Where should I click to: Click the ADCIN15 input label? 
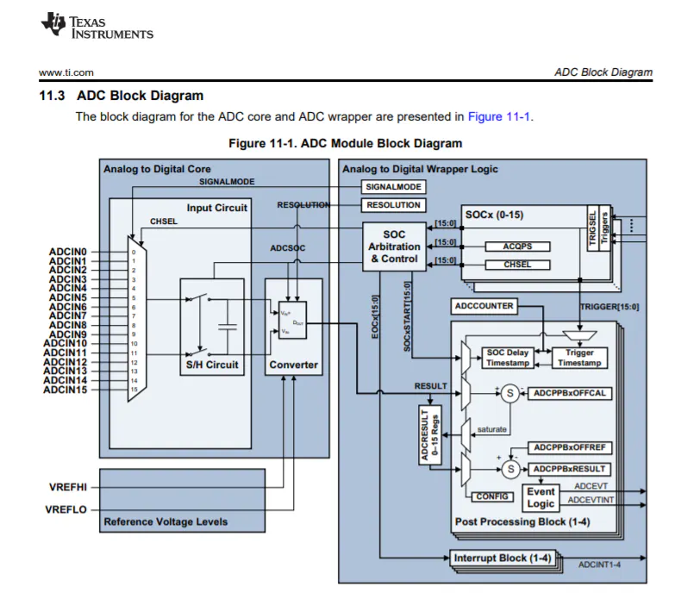click(66, 390)
